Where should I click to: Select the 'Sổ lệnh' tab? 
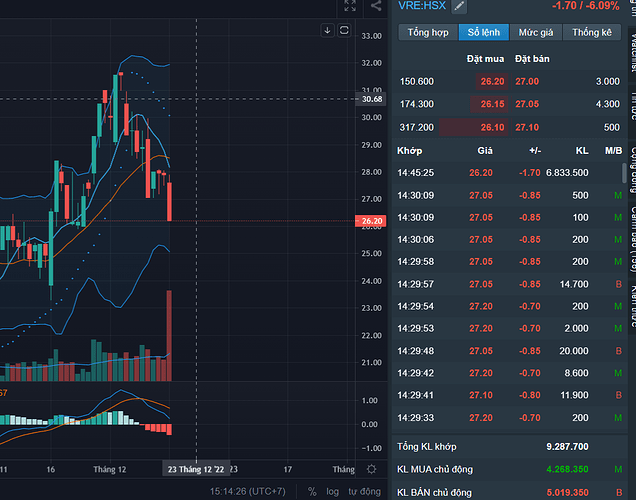pyautogui.click(x=484, y=32)
